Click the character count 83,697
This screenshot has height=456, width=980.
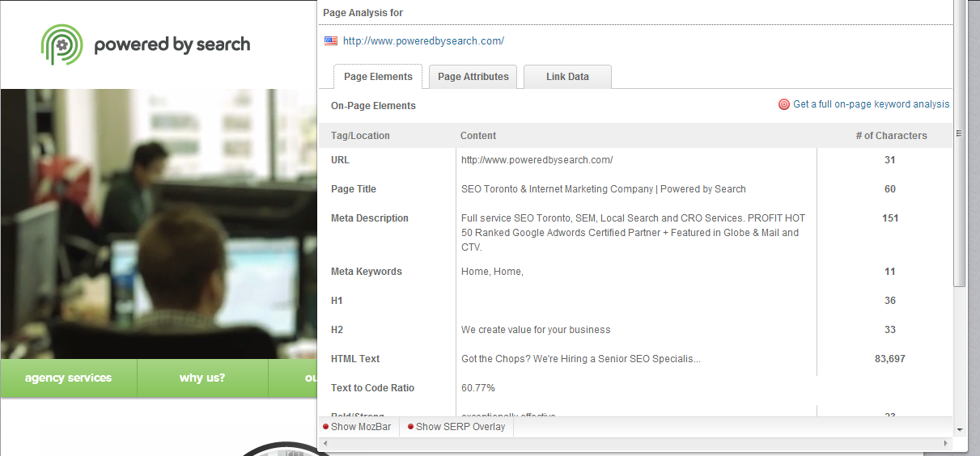point(890,359)
